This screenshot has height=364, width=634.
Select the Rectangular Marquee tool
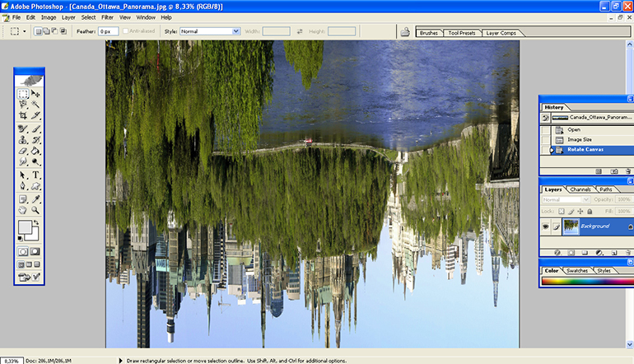23,94
